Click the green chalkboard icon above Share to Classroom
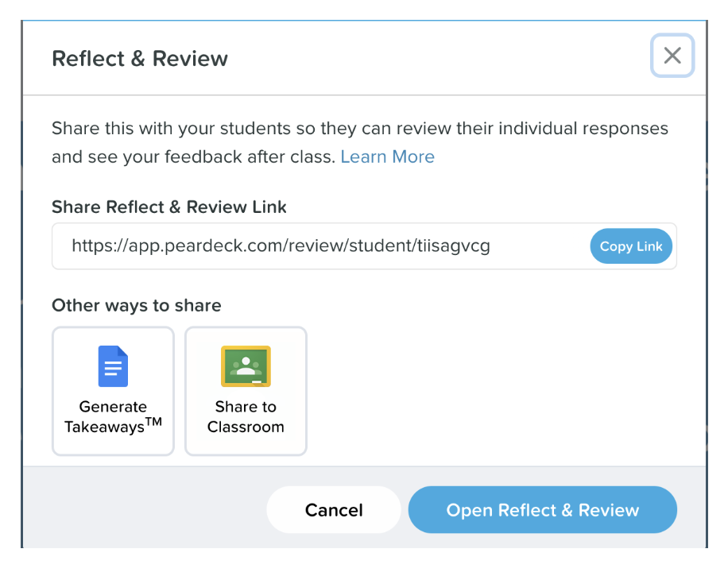The height and width of the screenshot is (572, 728). (x=246, y=366)
